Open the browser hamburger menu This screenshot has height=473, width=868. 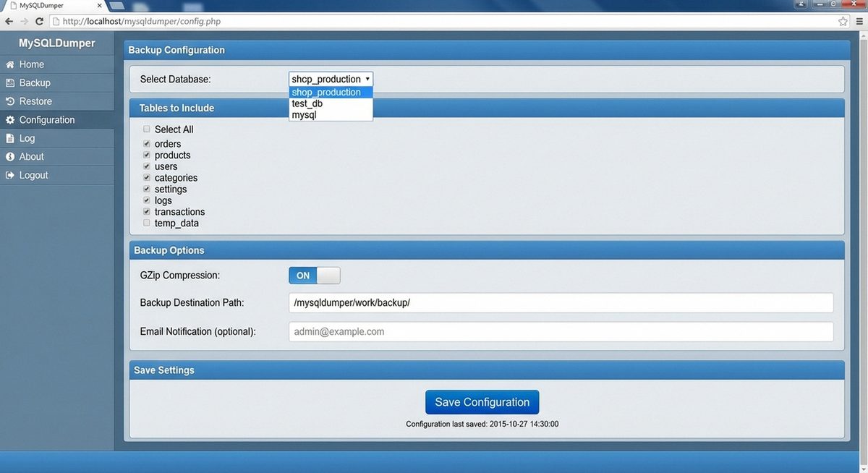858,22
